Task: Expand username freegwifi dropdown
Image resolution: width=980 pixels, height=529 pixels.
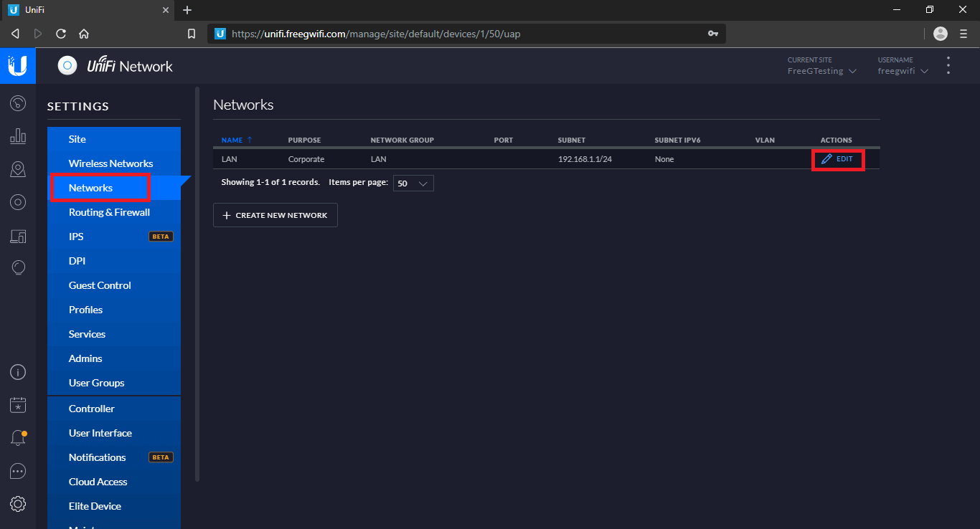Action: (x=903, y=71)
